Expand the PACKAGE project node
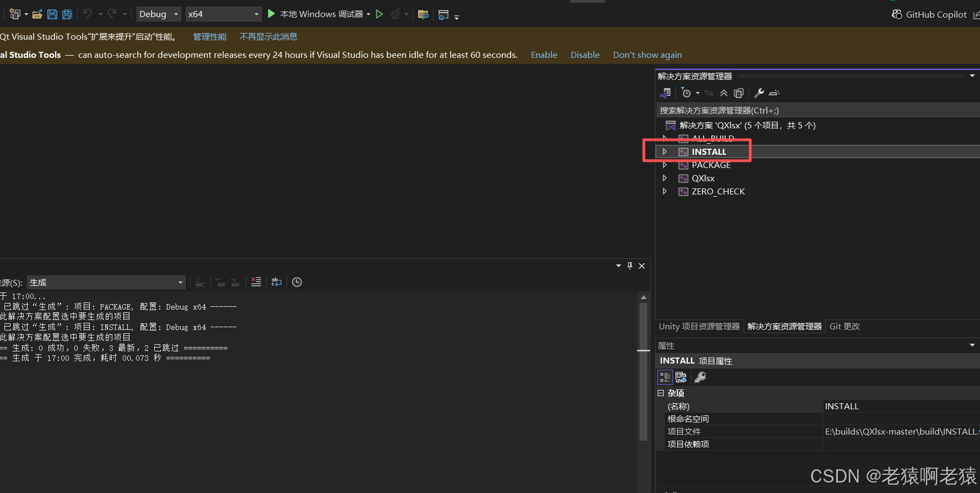The image size is (980, 493). click(x=665, y=165)
